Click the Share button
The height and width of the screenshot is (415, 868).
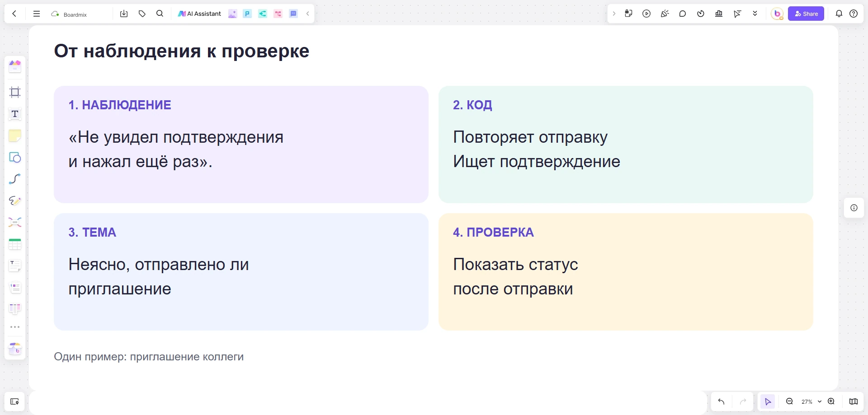[806, 14]
